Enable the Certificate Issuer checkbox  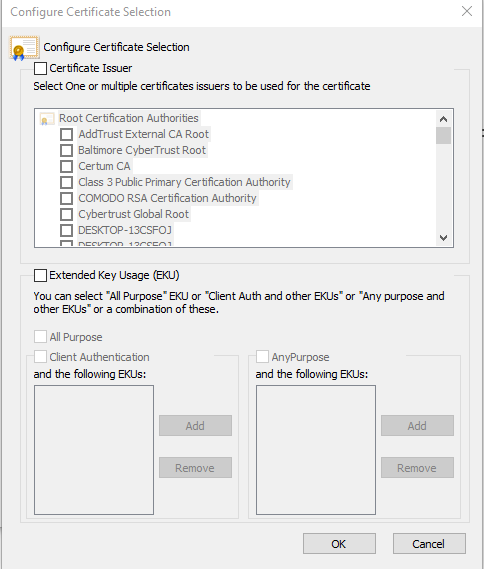[40, 68]
